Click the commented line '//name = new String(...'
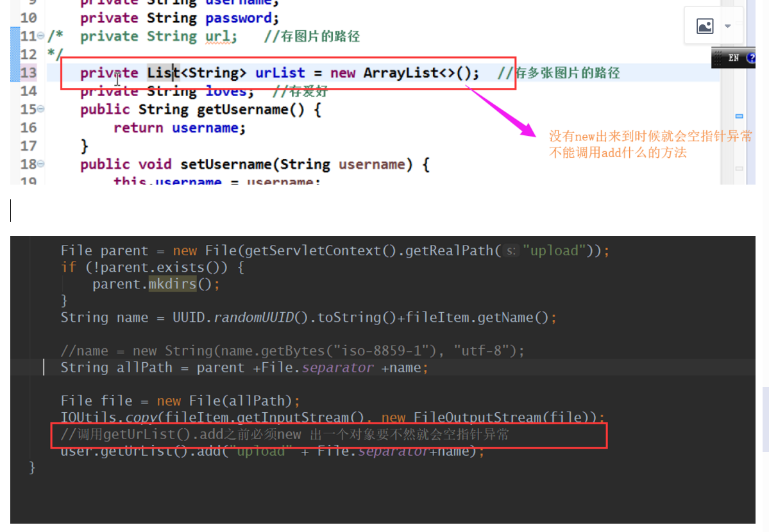 [292, 351]
